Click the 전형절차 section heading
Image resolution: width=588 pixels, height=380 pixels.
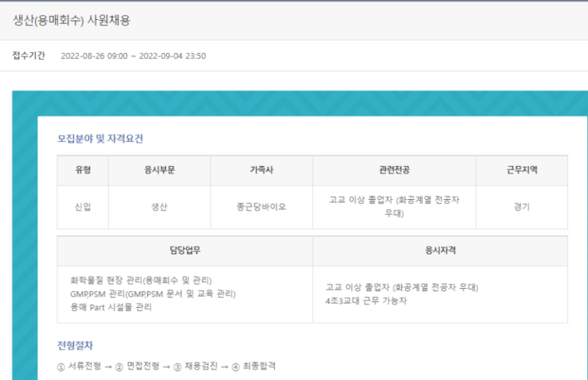[x=75, y=346]
